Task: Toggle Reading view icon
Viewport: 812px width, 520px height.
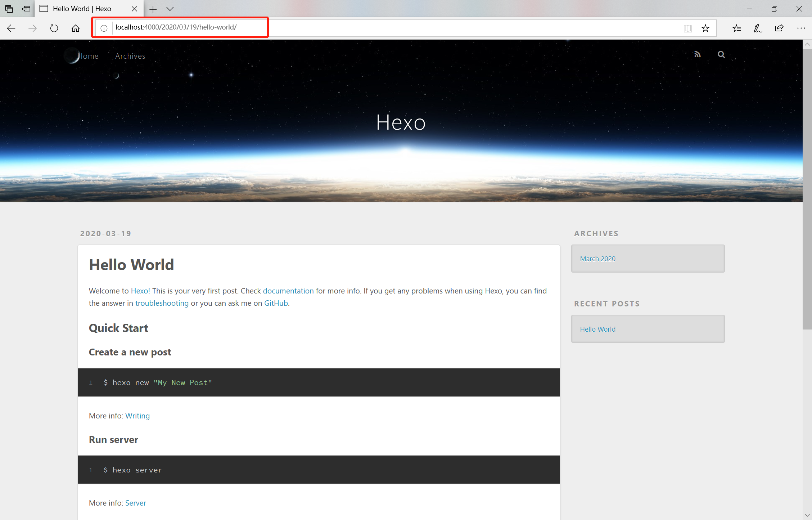Action: point(687,28)
